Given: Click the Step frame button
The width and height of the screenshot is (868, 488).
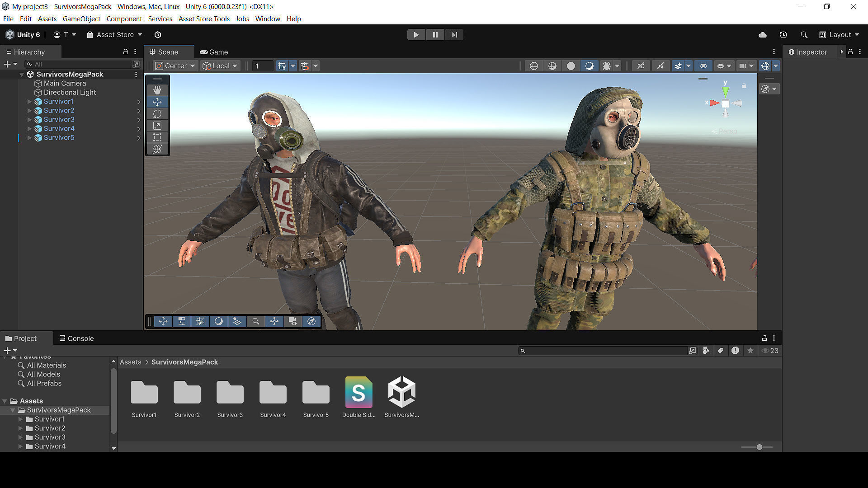Looking at the screenshot, I should pyautogui.click(x=454, y=35).
